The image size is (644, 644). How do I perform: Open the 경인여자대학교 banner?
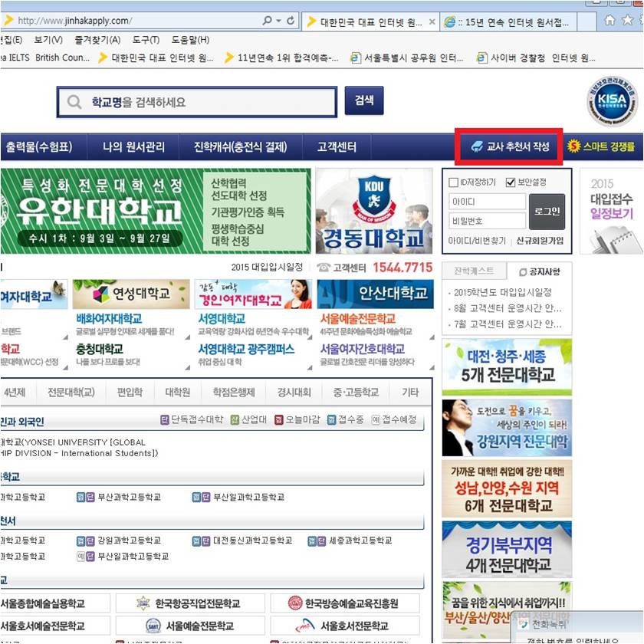(x=254, y=294)
